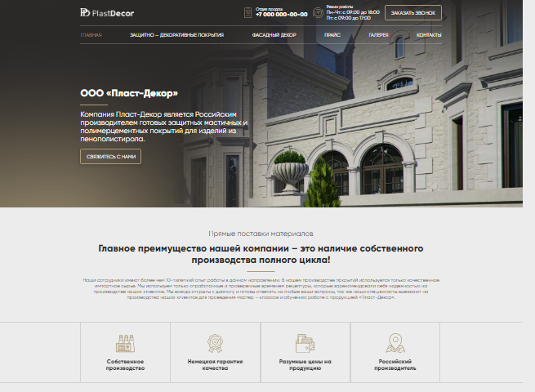Navigate to Контакты page
Viewport: 535px width, 392px height.
pyautogui.click(x=429, y=35)
